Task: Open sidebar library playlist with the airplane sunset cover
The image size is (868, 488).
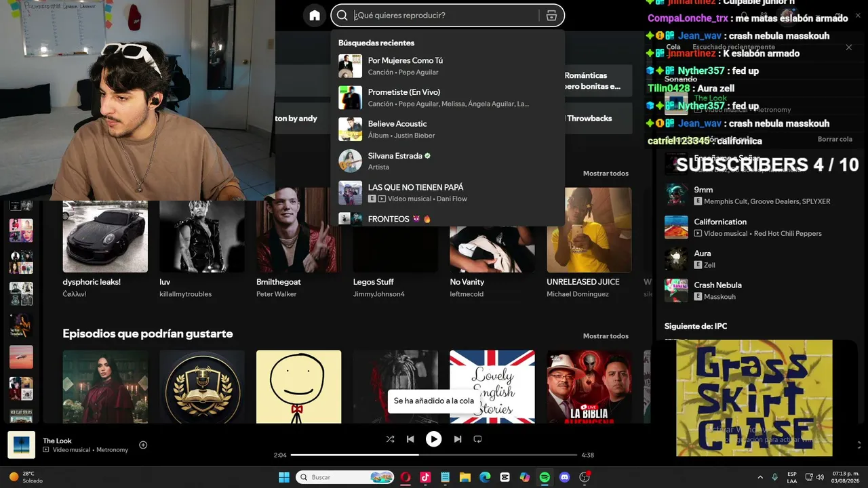Action: pyautogui.click(x=21, y=357)
